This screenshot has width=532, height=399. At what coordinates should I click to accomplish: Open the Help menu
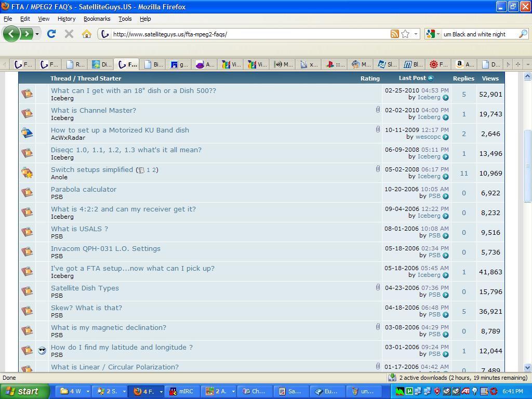click(145, 19)
